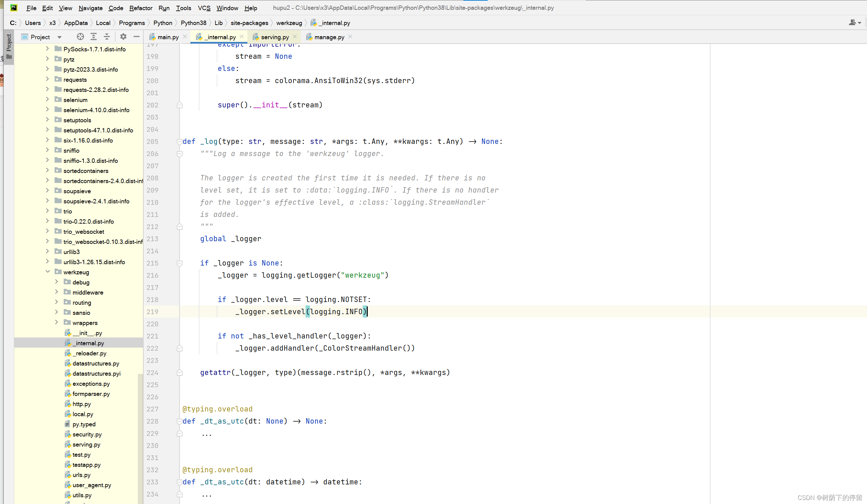Open Project panel settings gear

123,37
